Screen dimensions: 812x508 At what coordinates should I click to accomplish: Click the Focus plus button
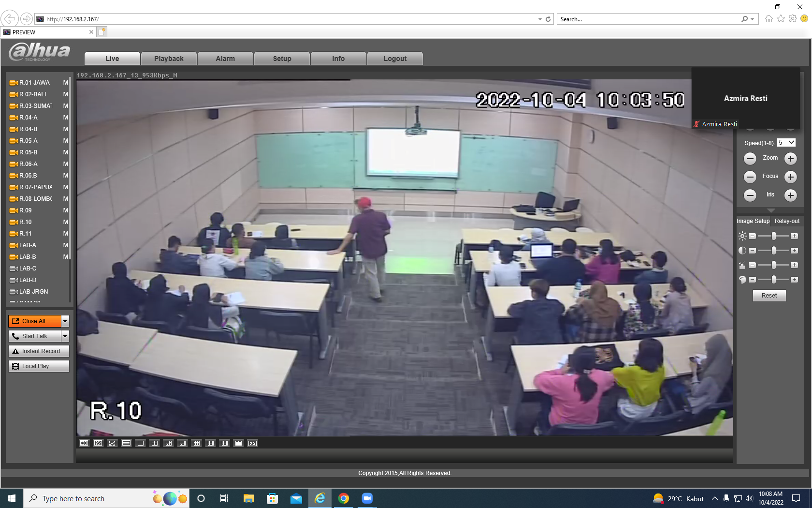click(x=790, y=177)
